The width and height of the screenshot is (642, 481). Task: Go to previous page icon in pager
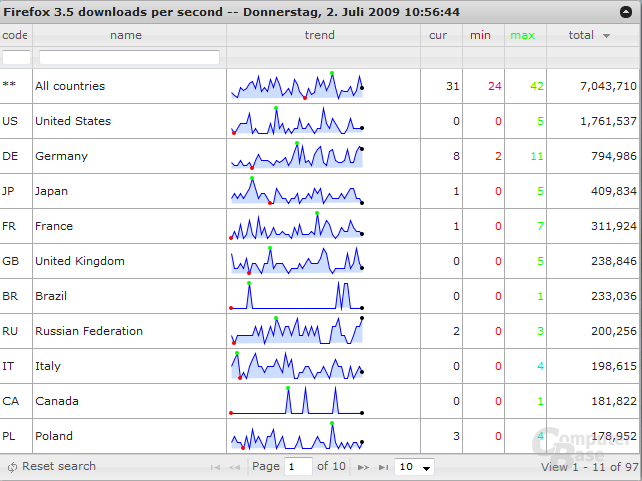tap(234, 467)
